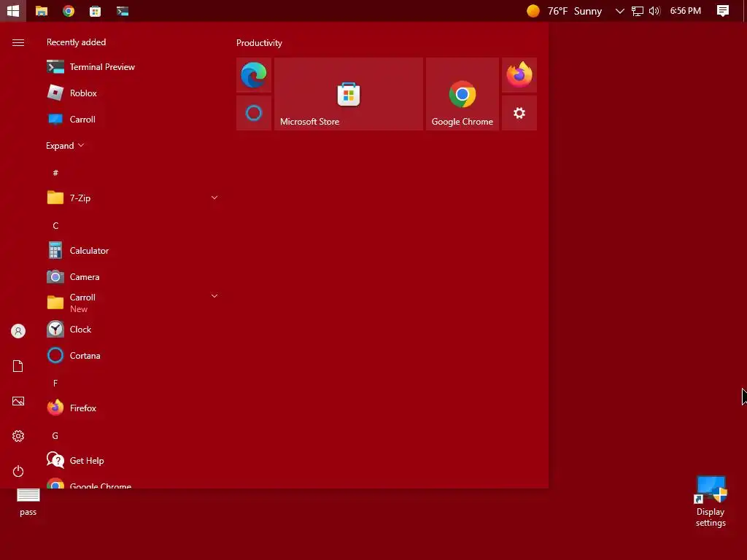Open File Explorer from the taskbar
Screen dimensions: 747x560
(x=42, y=10)
